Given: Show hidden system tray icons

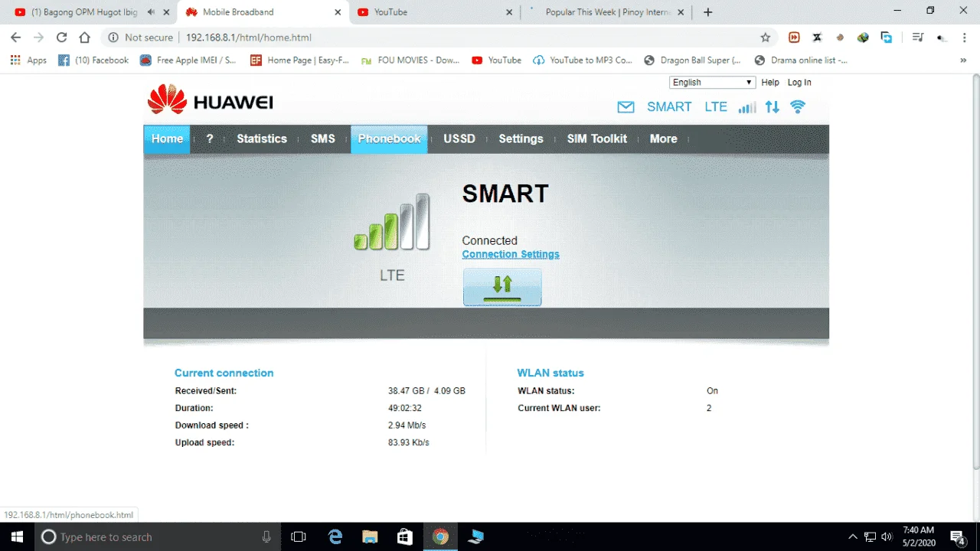Looking at the screenshot, I should point(853,536).
